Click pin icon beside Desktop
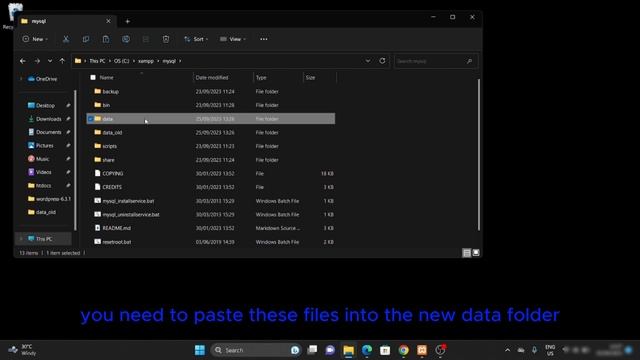The height and width of the screenshot is (360, 640). coord(68,105)
